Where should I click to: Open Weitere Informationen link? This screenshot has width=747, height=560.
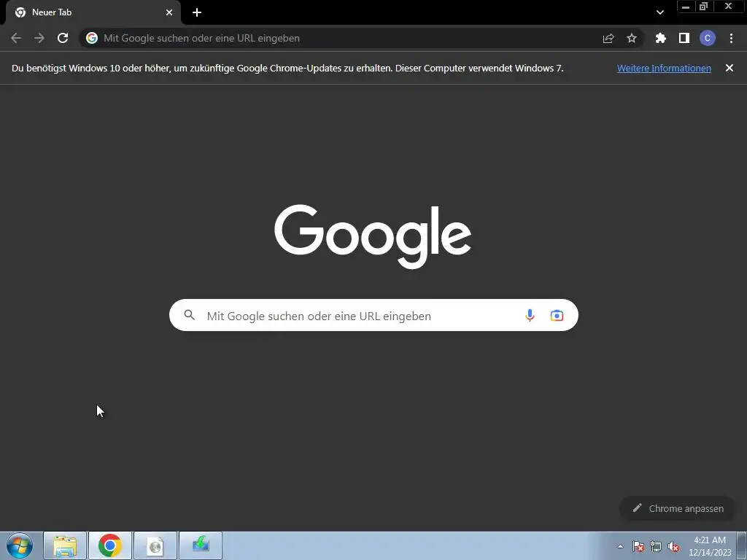(664, 68)
